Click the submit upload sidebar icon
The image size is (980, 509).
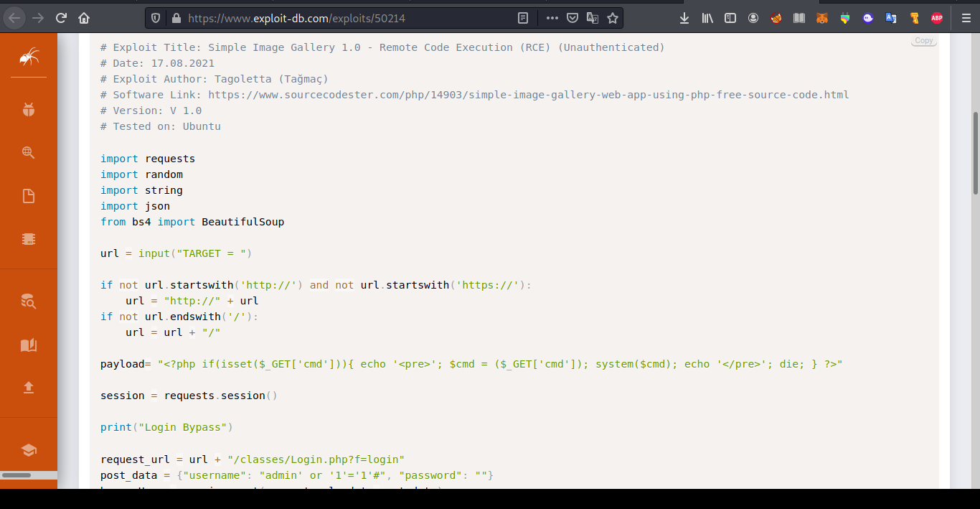(29, 388)
